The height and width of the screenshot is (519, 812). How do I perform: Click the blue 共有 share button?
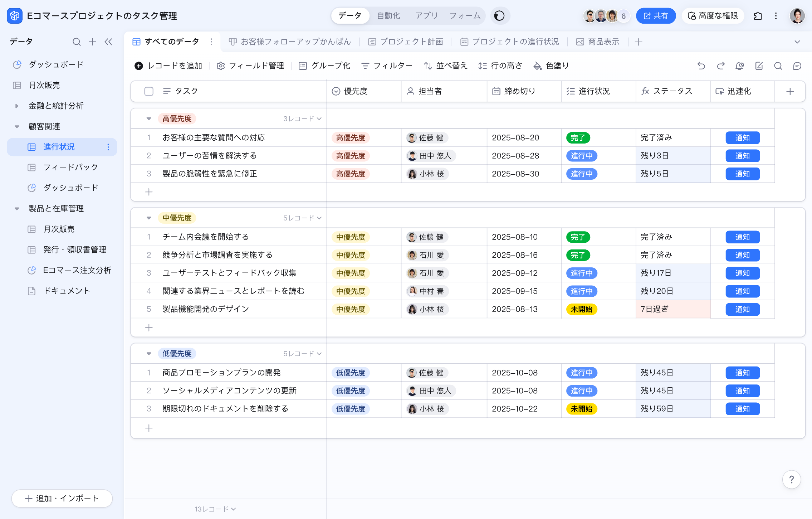click(x=656, y=16)
